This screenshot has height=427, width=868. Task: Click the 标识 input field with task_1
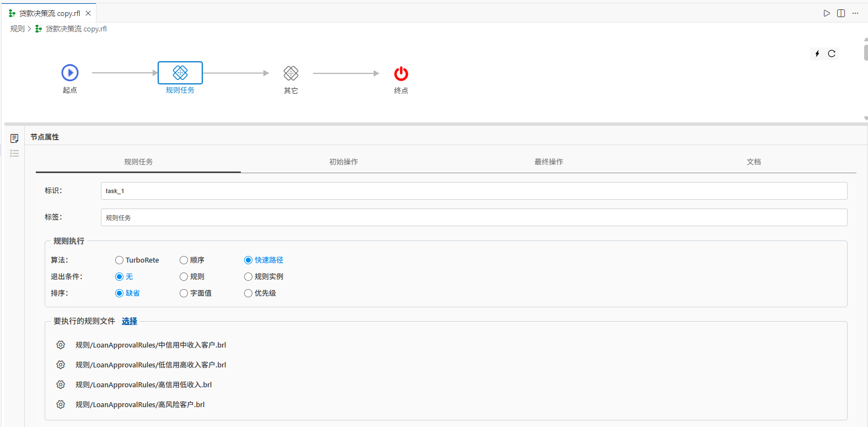[x=473, y=191]
